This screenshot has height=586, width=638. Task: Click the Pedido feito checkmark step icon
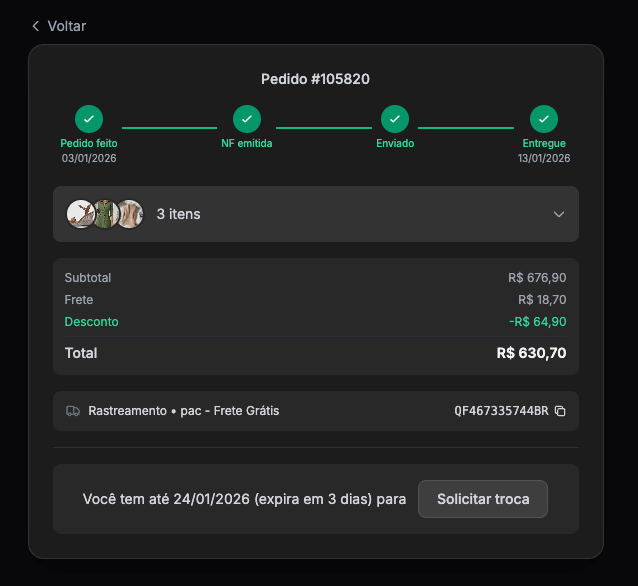pos(89,119)
